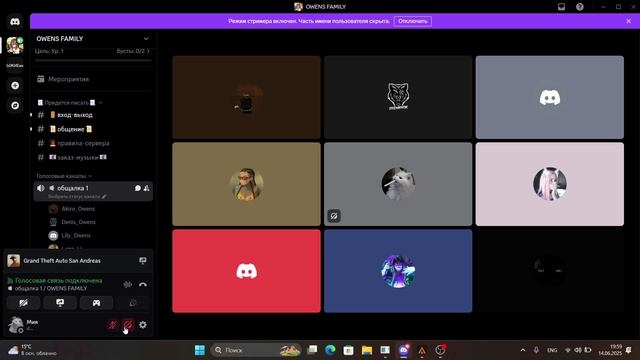Click the Discord icon in taskbar
This screenshot has width=640, height=360.
(404, 350)
